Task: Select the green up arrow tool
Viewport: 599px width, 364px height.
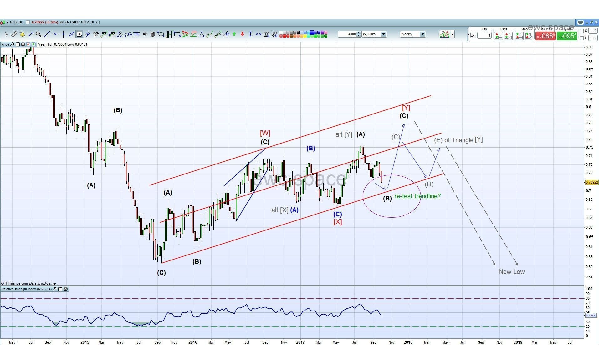Action: [234, 34]
